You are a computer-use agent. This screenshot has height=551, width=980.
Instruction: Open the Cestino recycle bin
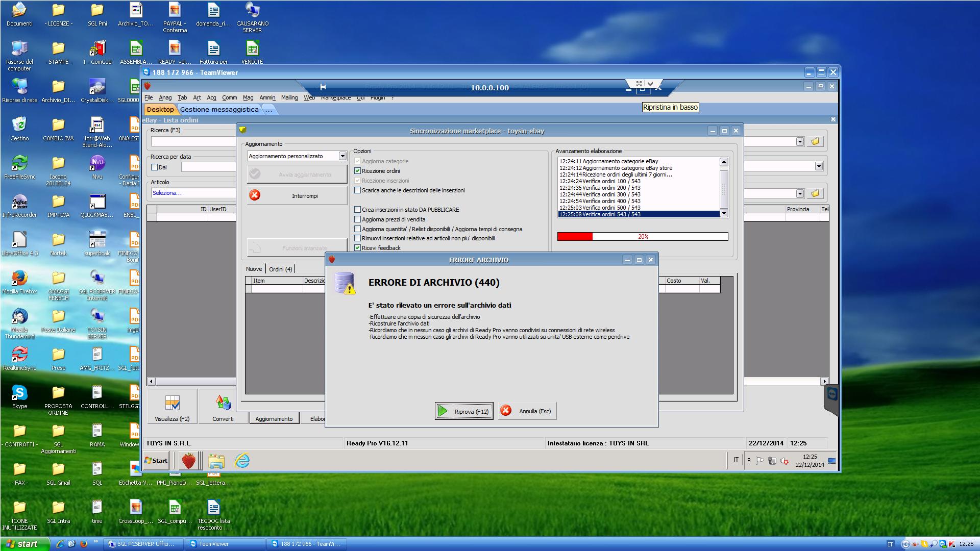19,125
